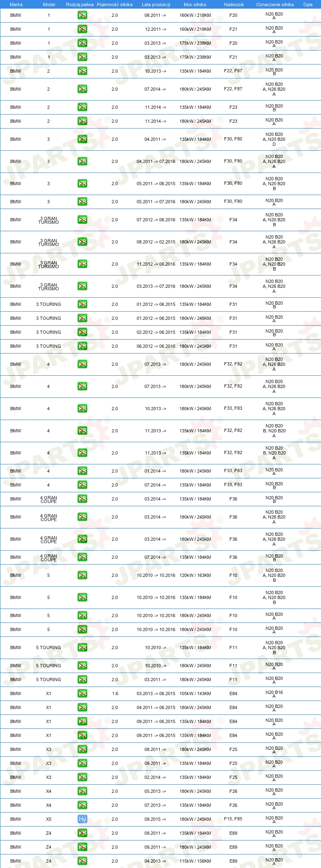
Task: Click the Nadwozie column header
Action: (234, 5)
